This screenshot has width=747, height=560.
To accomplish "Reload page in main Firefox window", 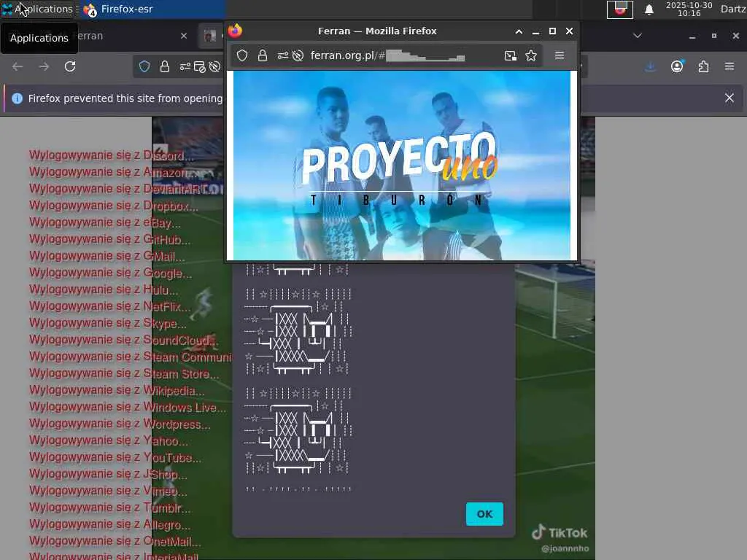I will click(x=70, y=66).
